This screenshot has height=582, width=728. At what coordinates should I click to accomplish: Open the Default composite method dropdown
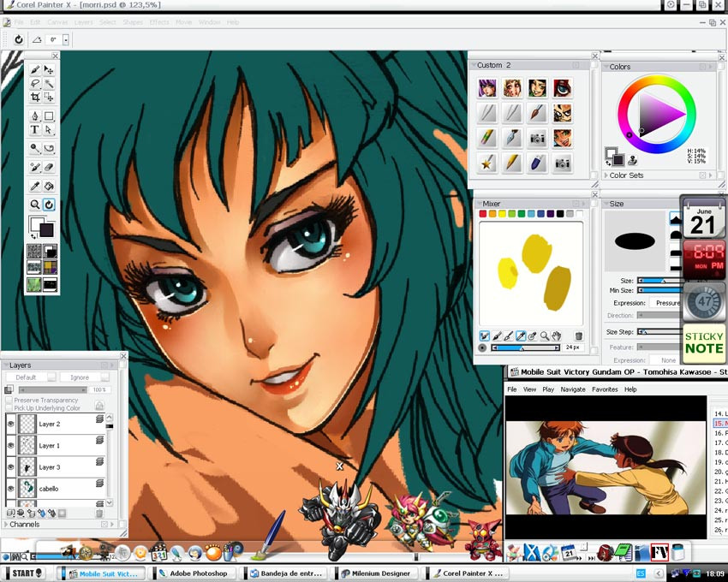click(x=31, y=377)
